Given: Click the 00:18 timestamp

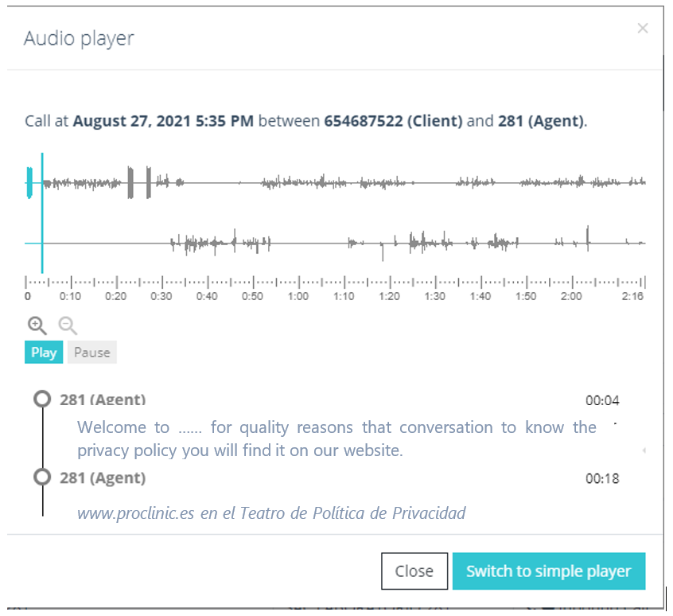Looking at the screenshot, I should (x=602, y=478).
